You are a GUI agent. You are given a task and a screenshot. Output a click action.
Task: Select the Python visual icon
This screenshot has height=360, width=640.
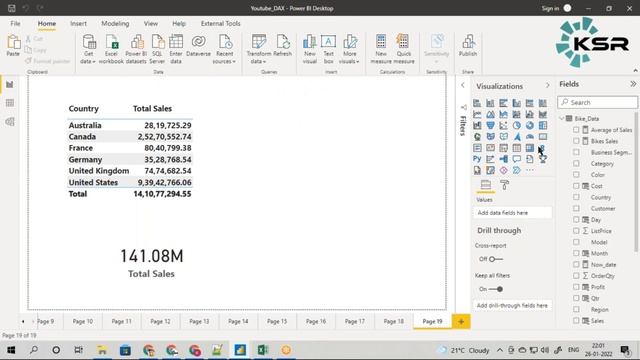pyautogui.click(x=477, y=159)
